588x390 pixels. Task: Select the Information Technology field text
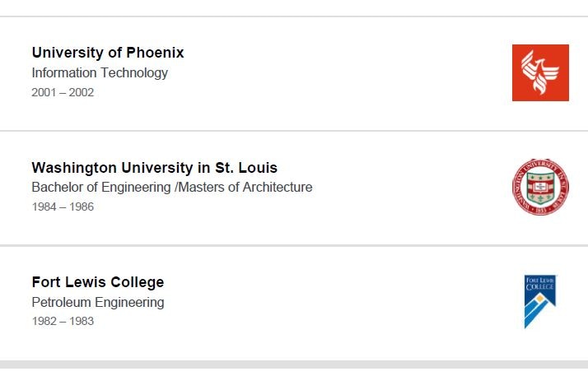click(x=100, y=72)
